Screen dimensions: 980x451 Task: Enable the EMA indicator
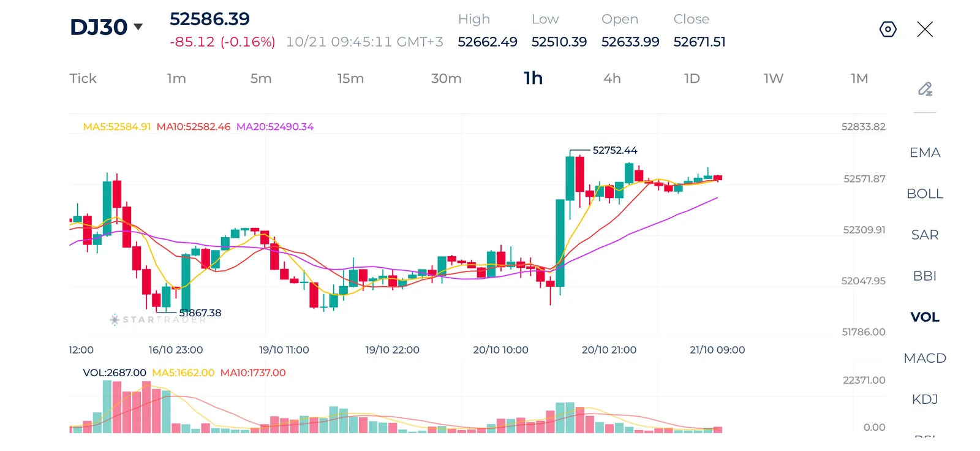click(925, 153)
